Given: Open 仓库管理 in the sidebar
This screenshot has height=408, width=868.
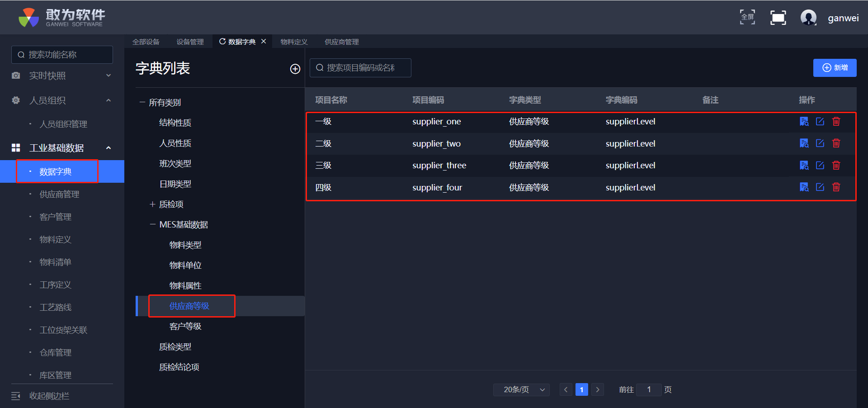Looking at the screenshot, I should click(56, 352).
